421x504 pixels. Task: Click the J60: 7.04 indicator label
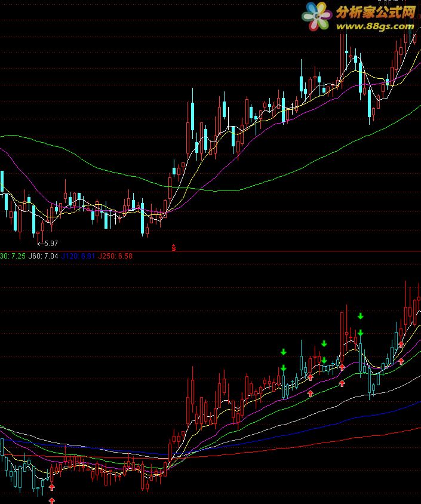pos(44,256)
